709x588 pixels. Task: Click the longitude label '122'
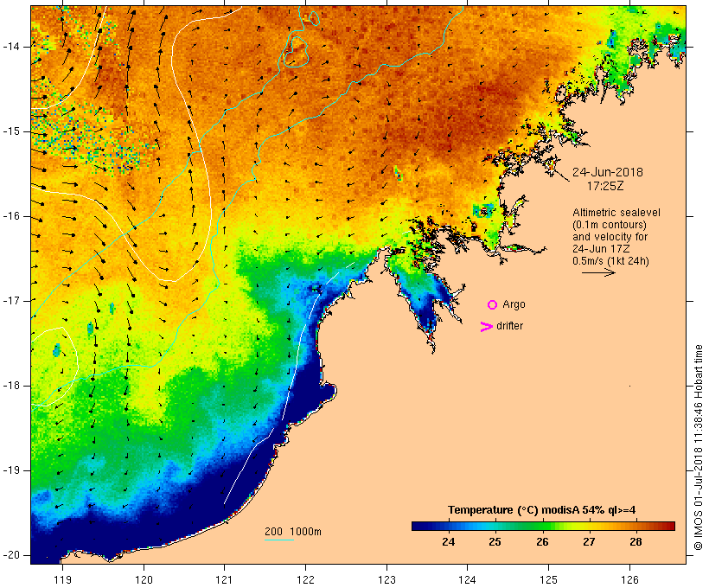(306, 579)
